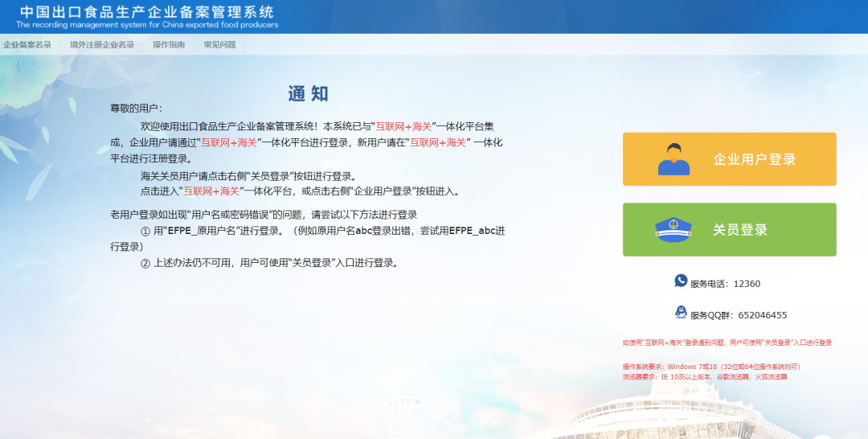Open 境外注册企业名录 menu item

pyautogui.click(x=102, y=45)
